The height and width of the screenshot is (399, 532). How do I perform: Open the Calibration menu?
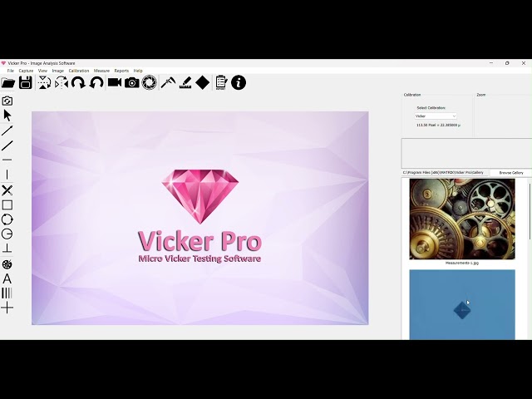pyautogui.click(x=79, y=71)
